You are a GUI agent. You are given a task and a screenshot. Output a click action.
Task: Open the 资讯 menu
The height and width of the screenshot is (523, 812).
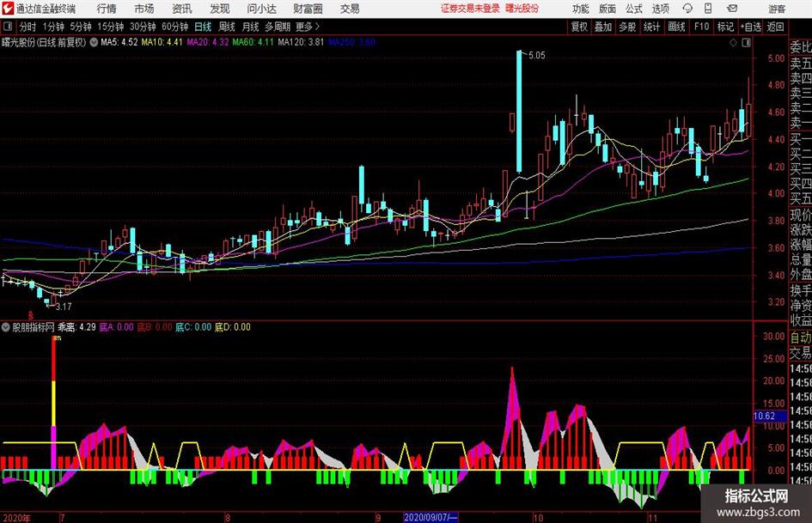pyautogui.click(x=182, y=9)
